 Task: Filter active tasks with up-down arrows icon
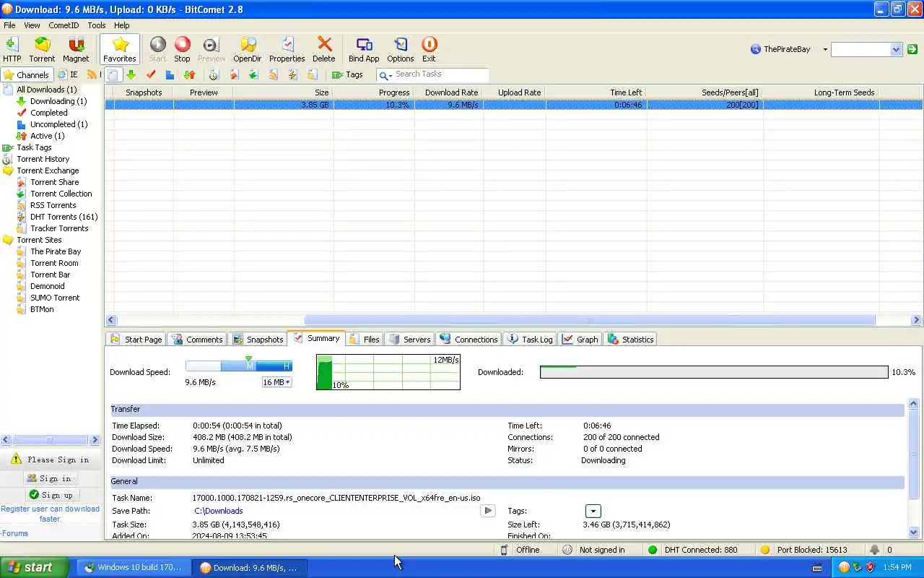189,74
